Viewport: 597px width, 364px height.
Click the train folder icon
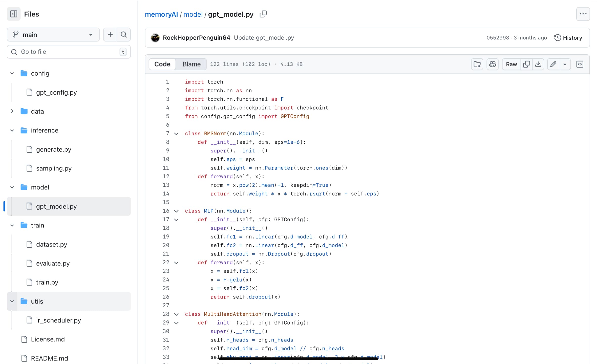pos(24,225)
